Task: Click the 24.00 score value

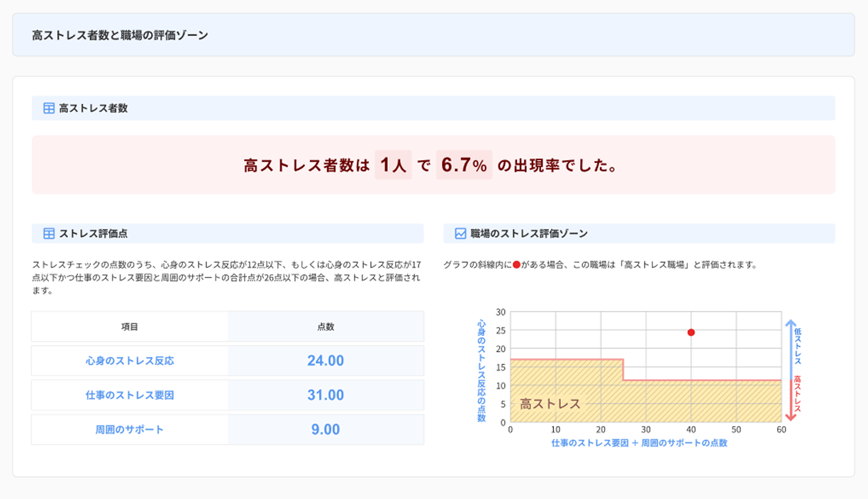Action: (x=325, y=361)
